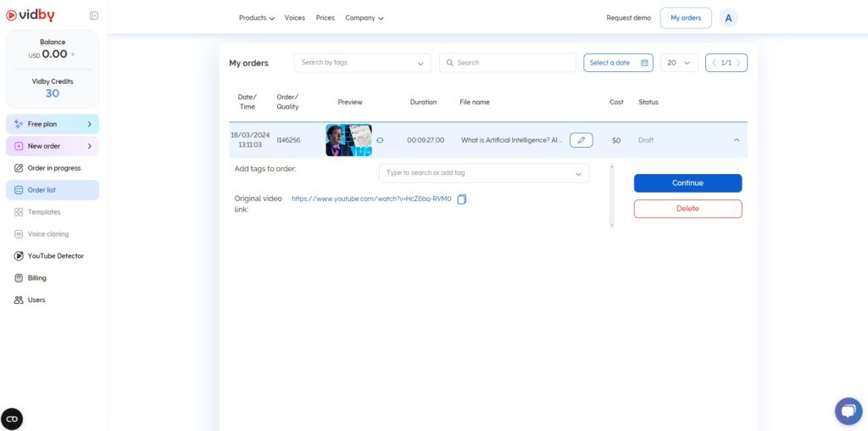868x431 pixels.
Task: Open the Select a date picker
Action: (x=618, y=63)
